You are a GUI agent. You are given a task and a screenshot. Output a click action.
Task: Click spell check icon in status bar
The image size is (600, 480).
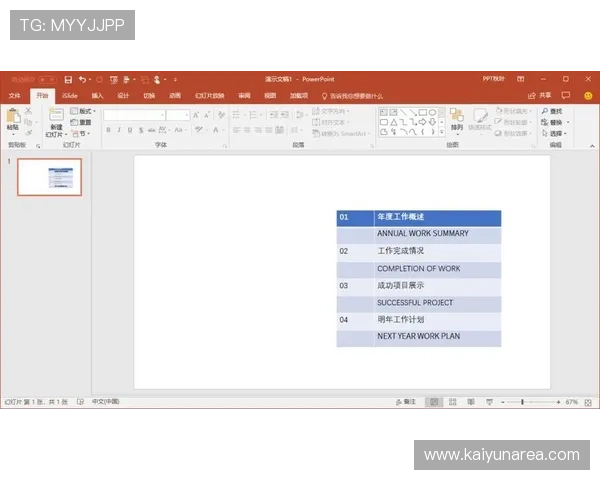[x=80, y=402]
